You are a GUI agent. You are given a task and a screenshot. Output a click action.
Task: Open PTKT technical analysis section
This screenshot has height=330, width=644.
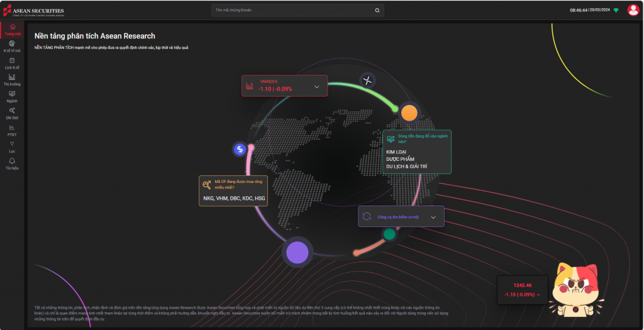coord(13,131)
